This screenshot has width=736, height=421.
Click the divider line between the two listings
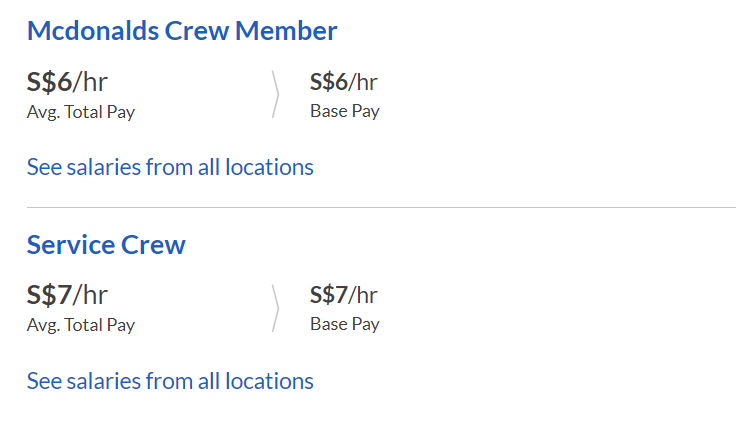tap(380, 208)
